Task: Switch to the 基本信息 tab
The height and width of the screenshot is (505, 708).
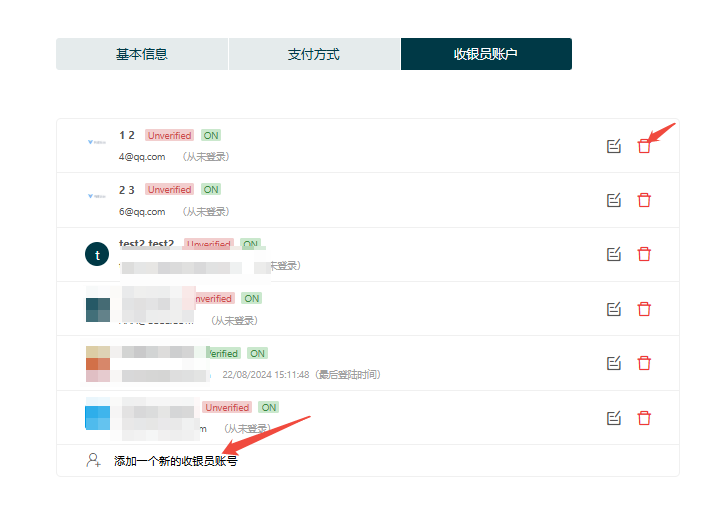Action: pyautogui.click(x=142, y=54)
